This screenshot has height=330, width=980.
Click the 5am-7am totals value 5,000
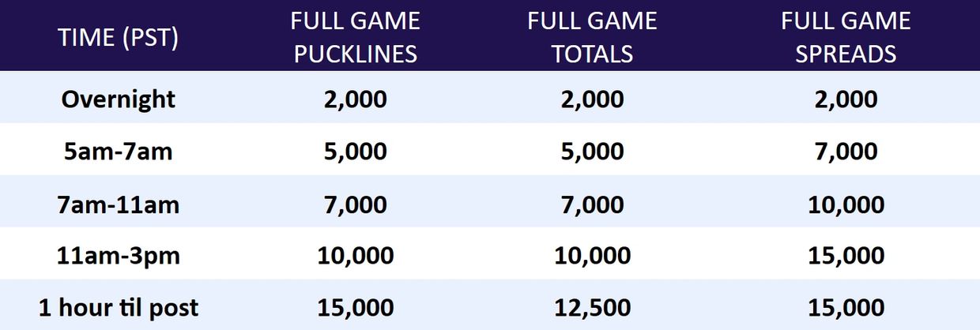592,152
